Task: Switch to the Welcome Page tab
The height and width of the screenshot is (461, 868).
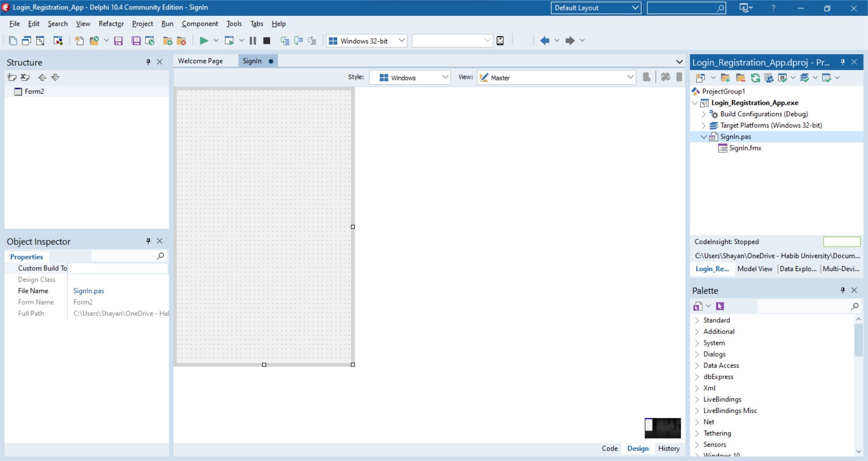Action: [200, 61]
